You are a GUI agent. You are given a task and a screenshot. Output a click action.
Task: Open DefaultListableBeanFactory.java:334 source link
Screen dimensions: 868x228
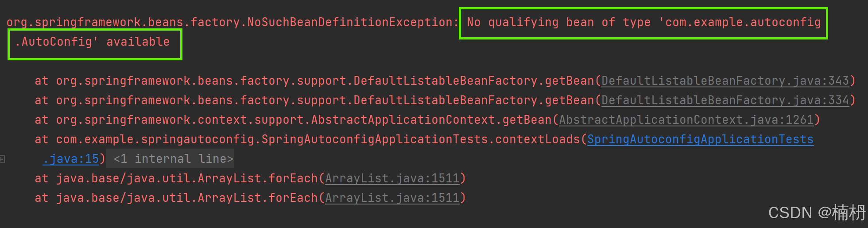point(725,100)
